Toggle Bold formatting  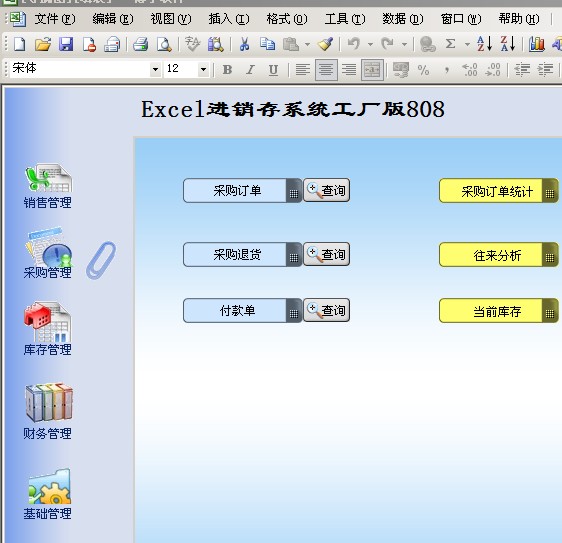227,70
